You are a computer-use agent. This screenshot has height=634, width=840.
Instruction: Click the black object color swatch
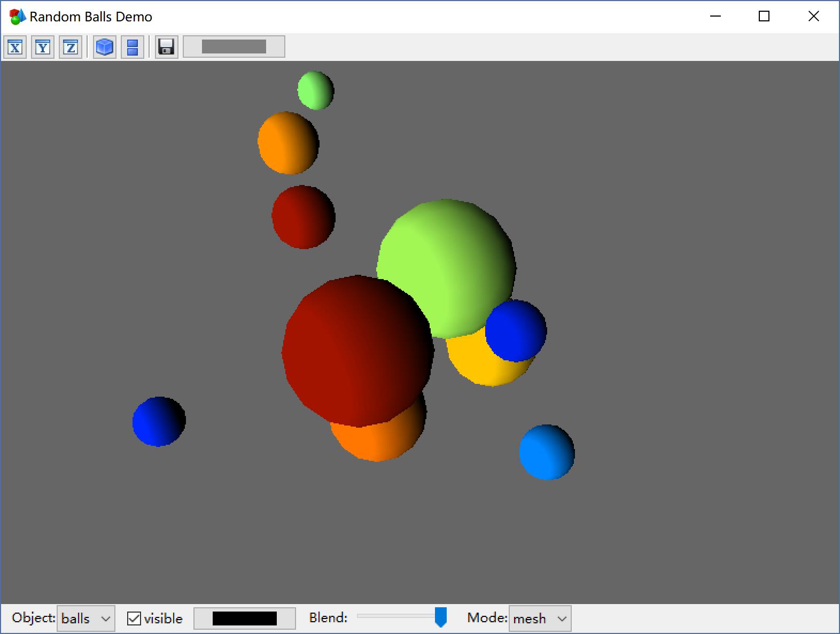(244, 618)
